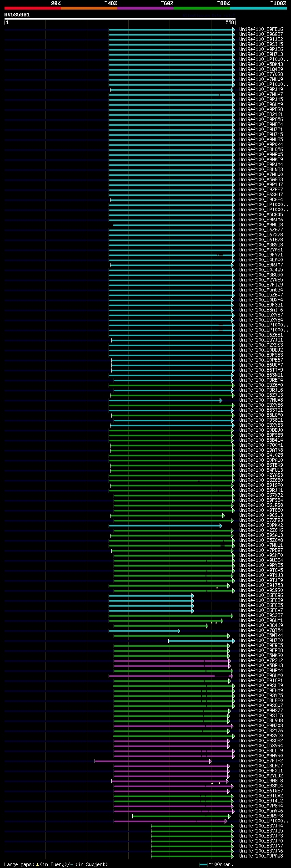Select label UniRef100_B9RJM1
The image size is (291, 868).
tap(261, 490)
